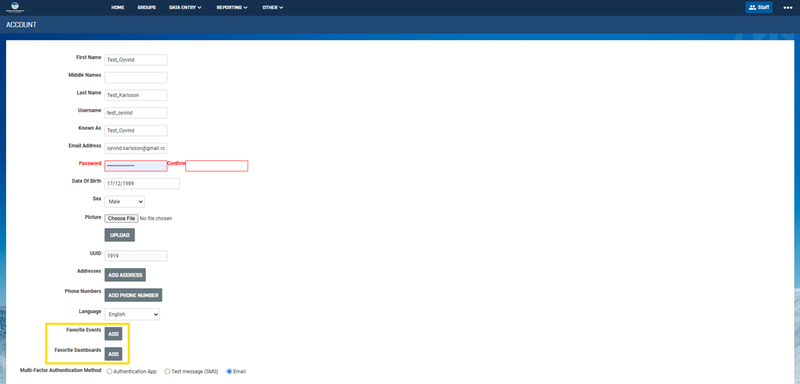Open the three-dot more options menu
Screen dimensions: 800x384
pyautogui.click(x=788, y=8)
